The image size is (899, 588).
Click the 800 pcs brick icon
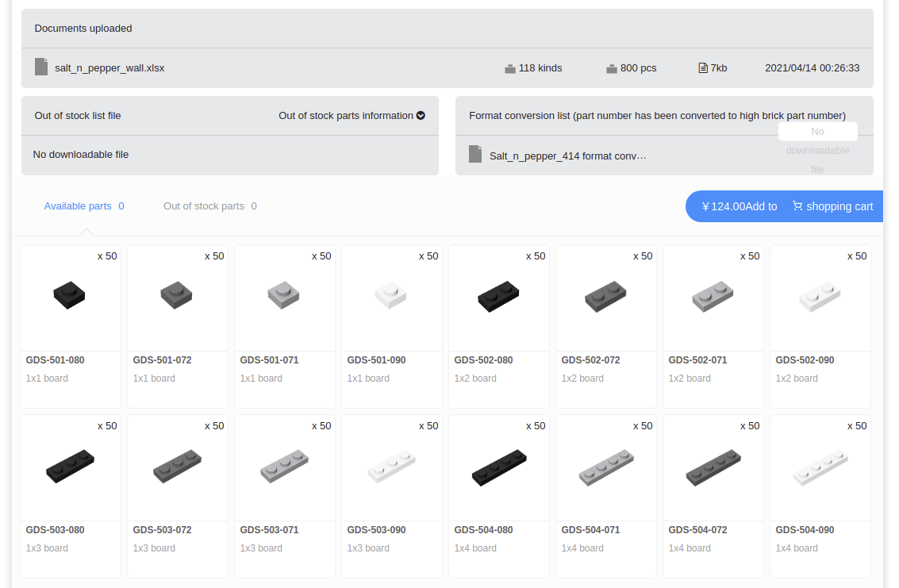click(x=612, y=68)
